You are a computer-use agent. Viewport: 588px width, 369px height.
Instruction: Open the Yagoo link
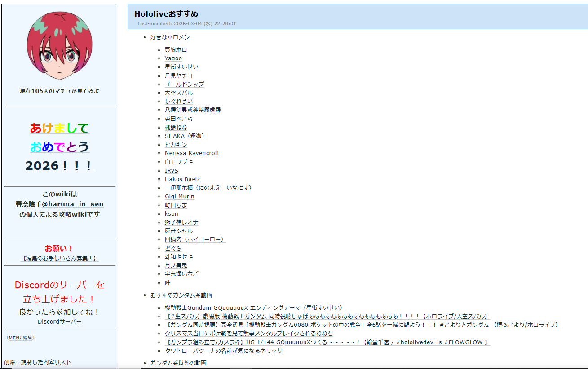[173, 58]
